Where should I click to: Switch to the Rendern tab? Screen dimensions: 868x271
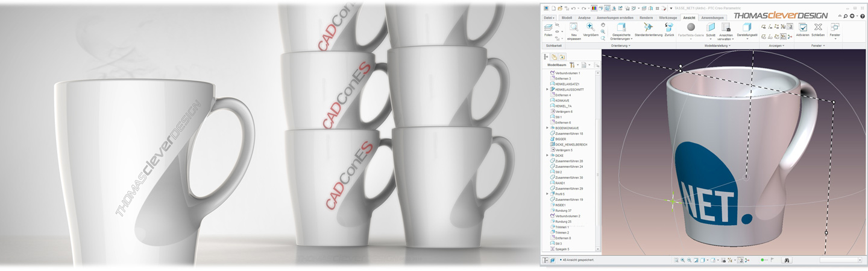point(646,18)
